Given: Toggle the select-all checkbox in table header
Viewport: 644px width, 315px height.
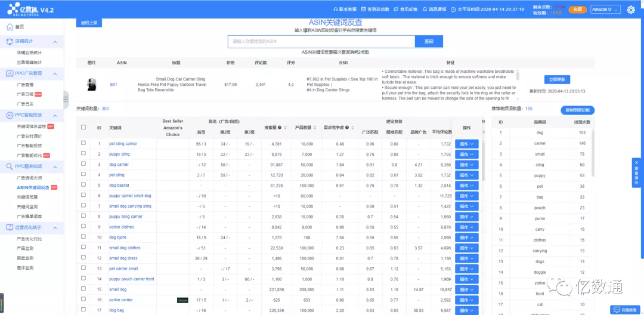Looking at the screenshot, I should click(83, 127).
